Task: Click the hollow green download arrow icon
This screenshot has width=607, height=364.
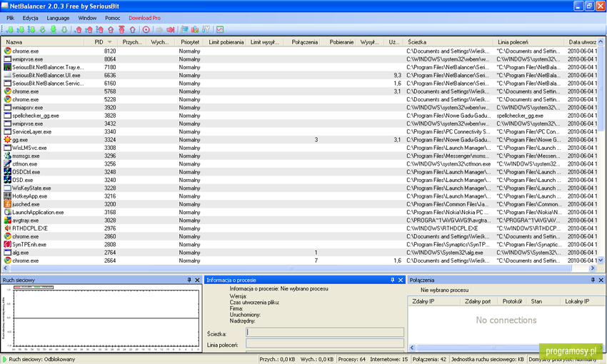Action: (x=64, y=29)
